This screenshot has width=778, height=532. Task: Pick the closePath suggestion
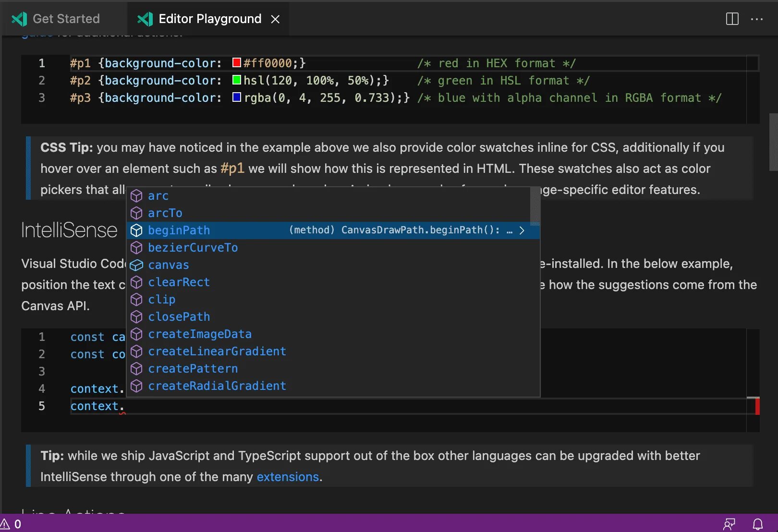(x=333, y=317)
